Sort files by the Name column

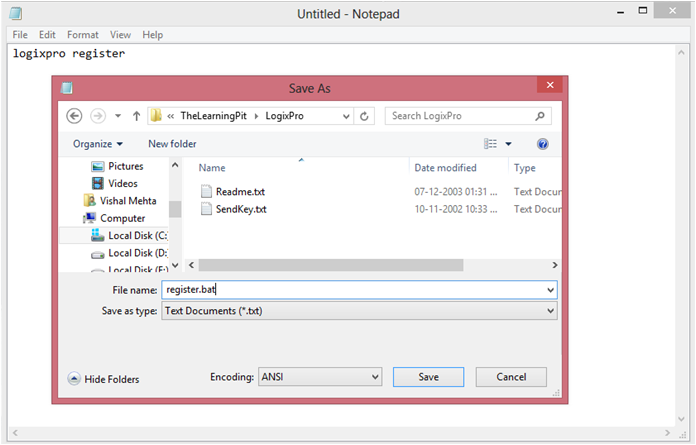point(212,168)
